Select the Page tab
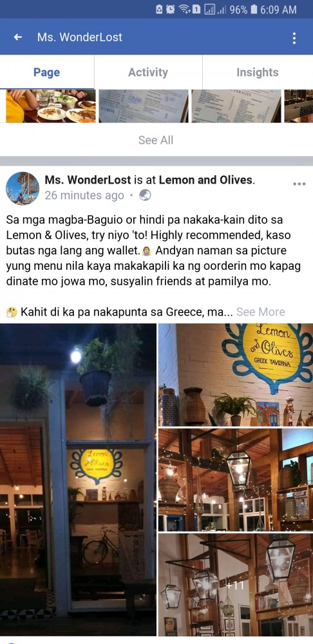Screen dimensions: 313x644 [47, 72]
